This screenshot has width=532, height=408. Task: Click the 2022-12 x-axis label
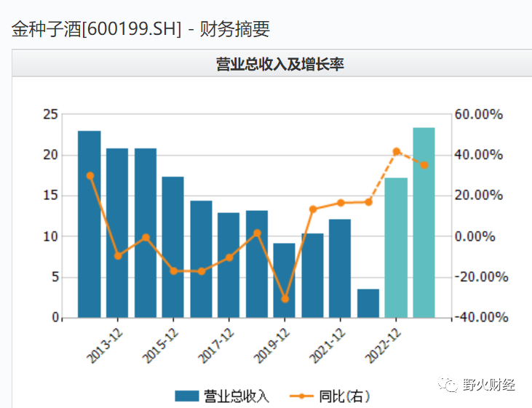click(383, 346)
